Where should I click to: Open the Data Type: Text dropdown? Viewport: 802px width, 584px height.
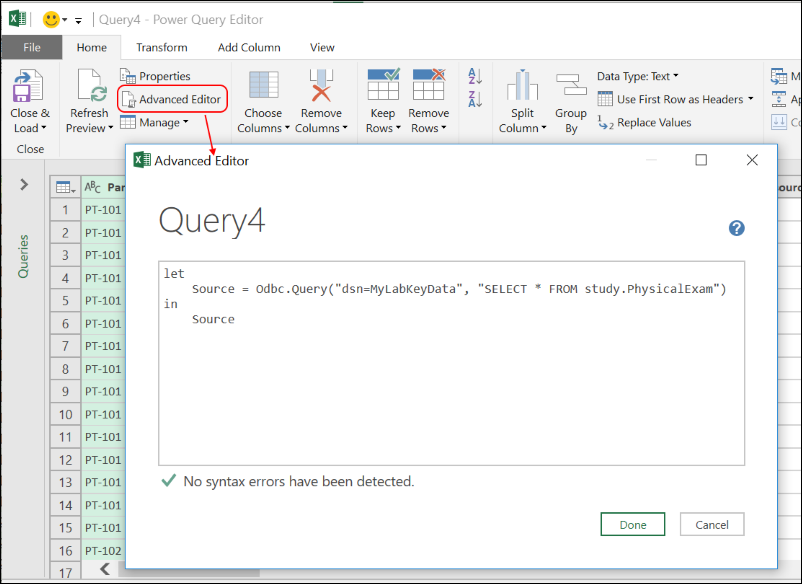coord(637,76)
